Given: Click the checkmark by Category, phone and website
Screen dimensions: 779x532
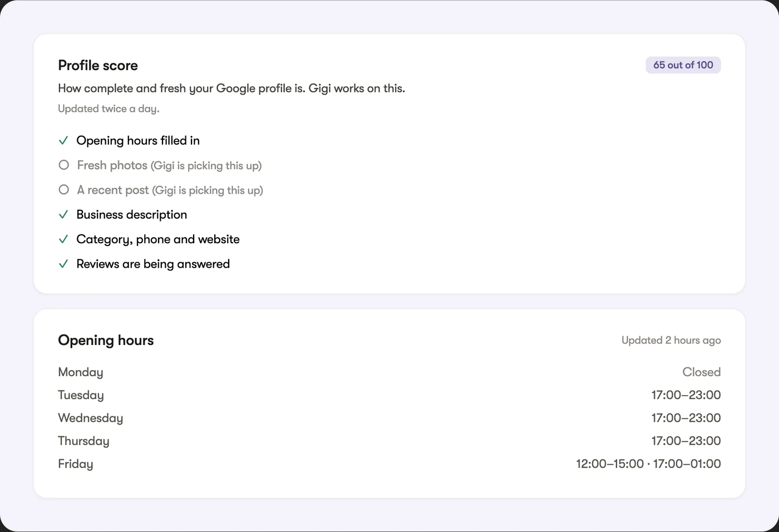Looking at the screenshot, I should pos(63,239).
